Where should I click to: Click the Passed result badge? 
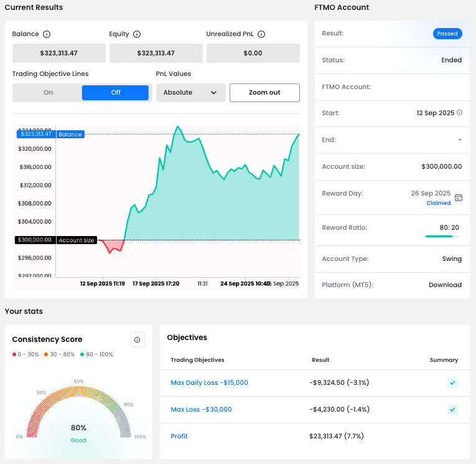point(447,34)
